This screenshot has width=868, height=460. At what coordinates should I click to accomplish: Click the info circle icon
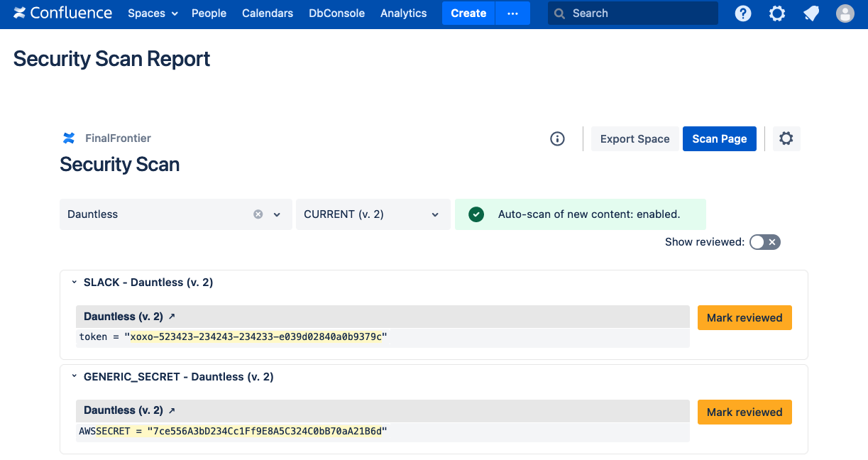[x=557, y=139]
